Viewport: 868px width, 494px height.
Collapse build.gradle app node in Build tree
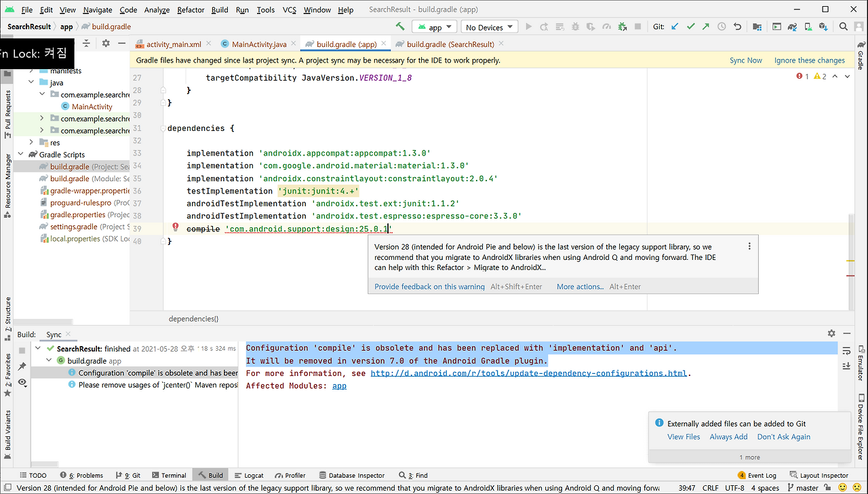50,361
